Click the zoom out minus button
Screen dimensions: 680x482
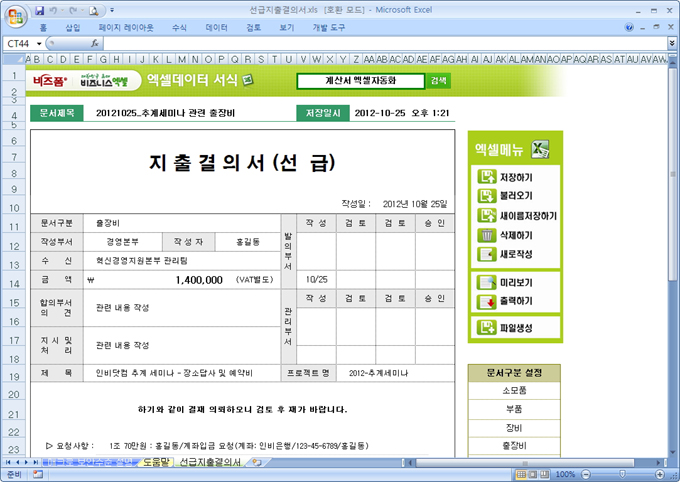pos(586,474)
